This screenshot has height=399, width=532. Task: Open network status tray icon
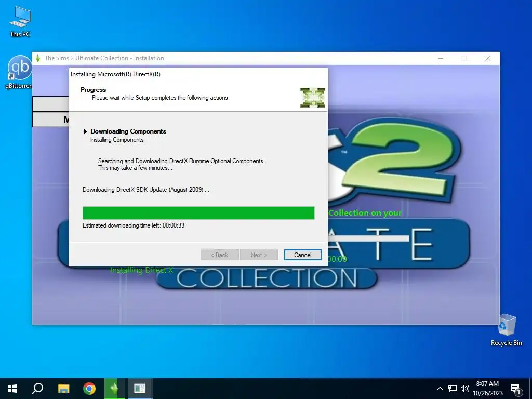453,389
